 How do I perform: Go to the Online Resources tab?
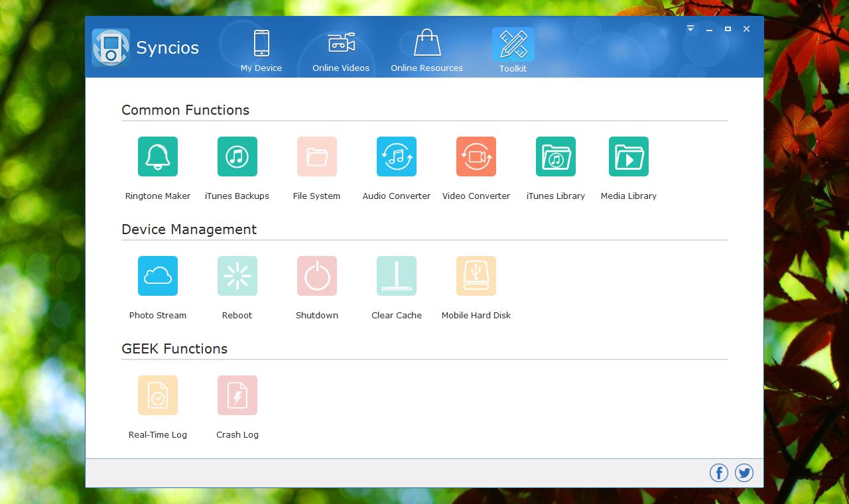coord(427,50)
